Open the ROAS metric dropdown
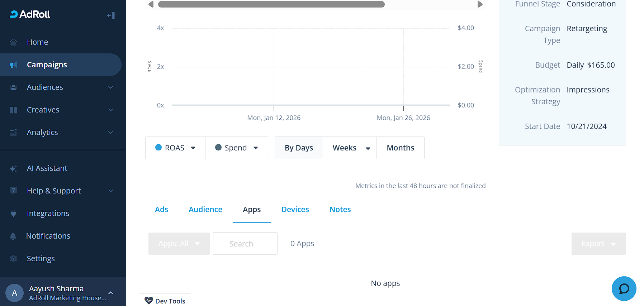This screenshot has height=306, width=644. 175,148
